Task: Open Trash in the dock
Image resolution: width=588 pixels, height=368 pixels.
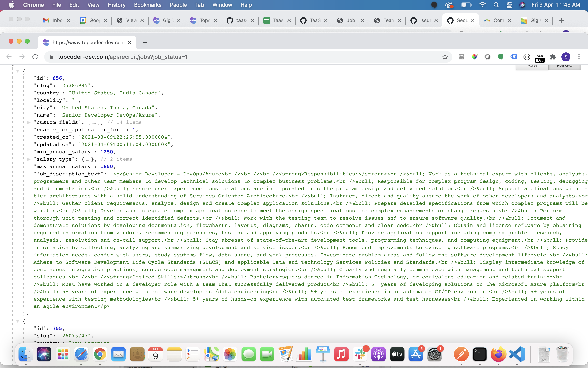Action: 562,354
